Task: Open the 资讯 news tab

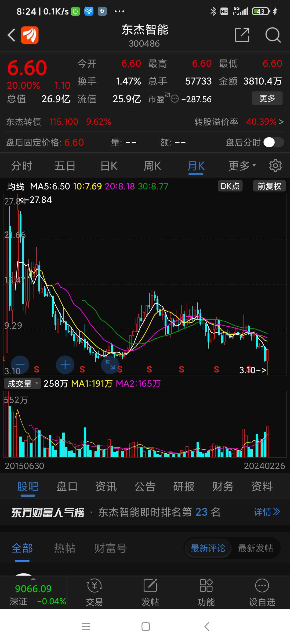Action: pyautogui.click(x=106, y=487)
